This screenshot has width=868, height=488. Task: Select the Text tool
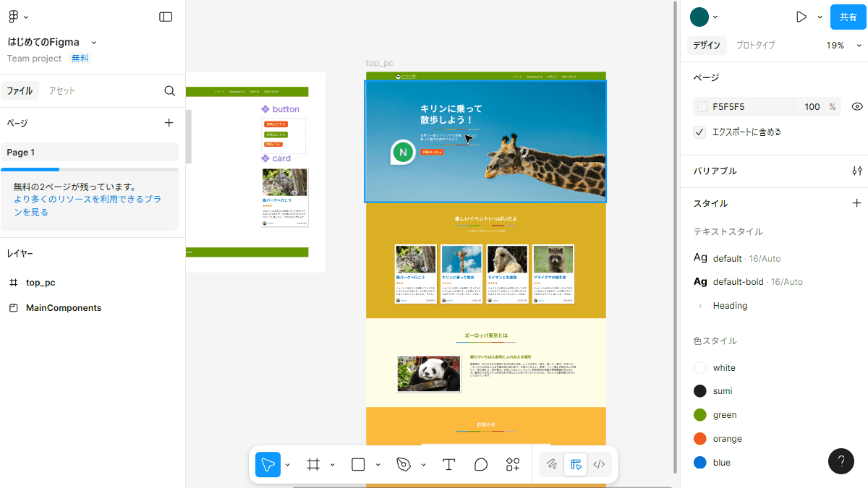point(448,465)
